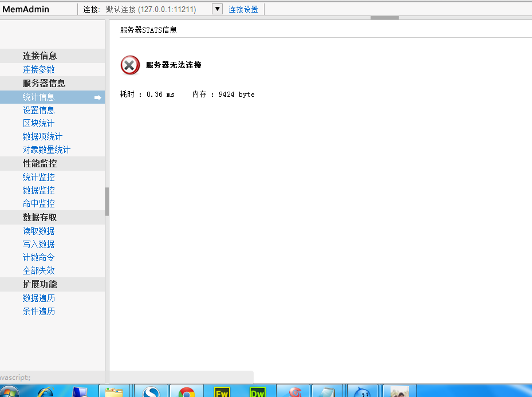Open Adobe Dreamweaver from the taskbar
The width and height of the screenshot is (532, 397).
point(258,392)
